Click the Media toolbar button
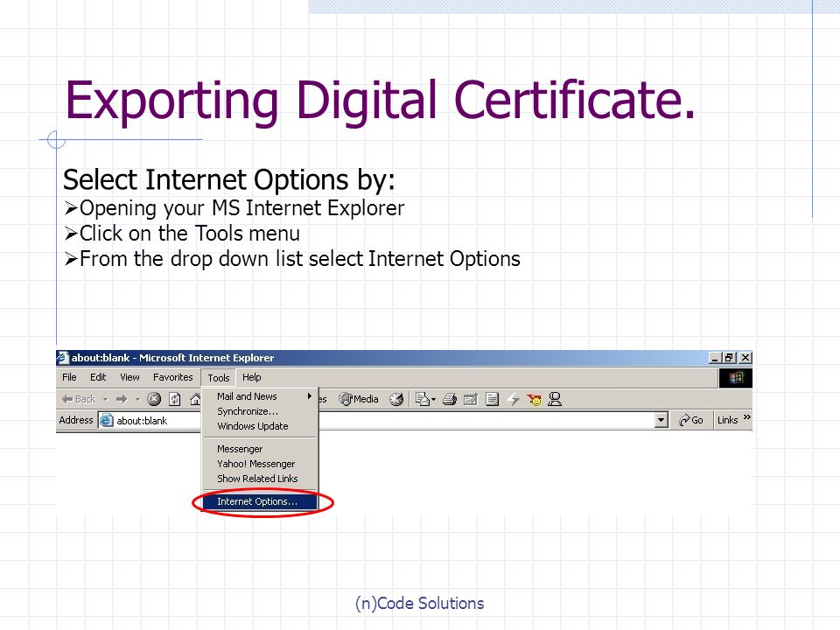Image resolution: width=840 pixels, height=630 pixels. coord(359,399)
